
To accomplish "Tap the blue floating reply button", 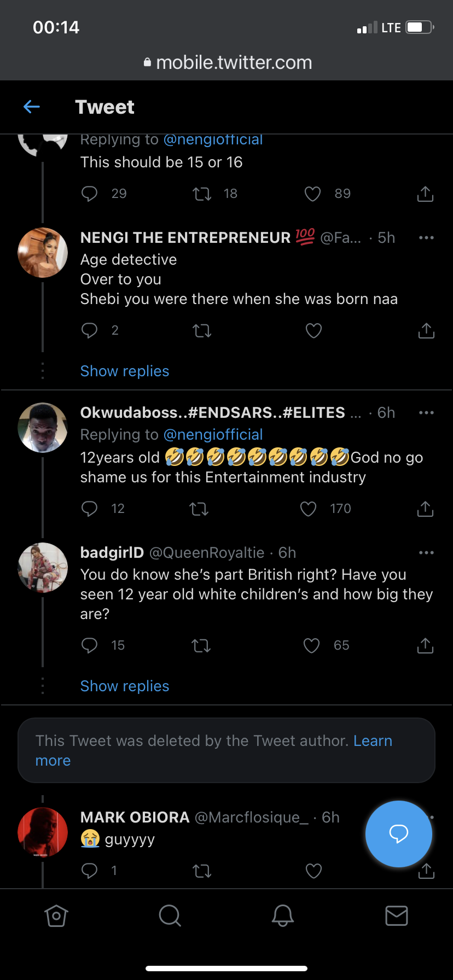I will click(x=399, y=834).
